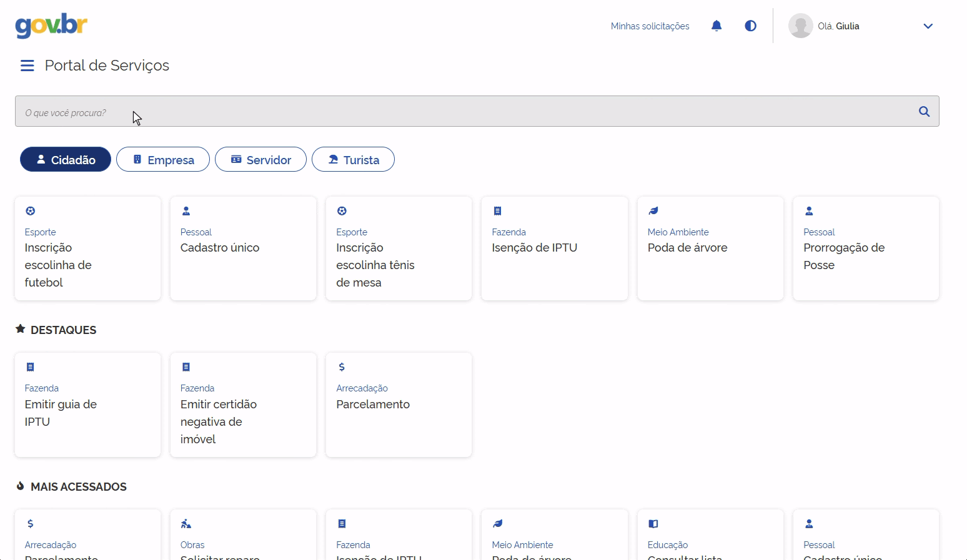The width and height of the screenshot is (967, 560).
Task: Click the soccer ball icon on futebol card
Action: pos(30,211)
